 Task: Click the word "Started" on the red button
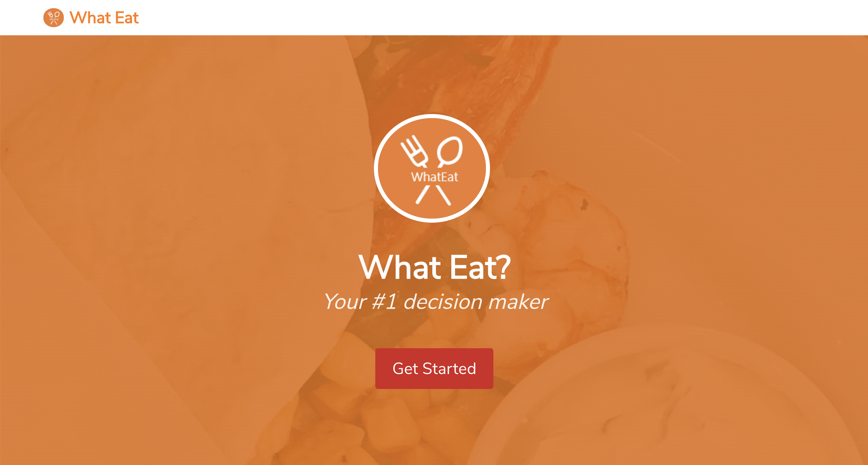pyautogui.click(x=449, y=368)
